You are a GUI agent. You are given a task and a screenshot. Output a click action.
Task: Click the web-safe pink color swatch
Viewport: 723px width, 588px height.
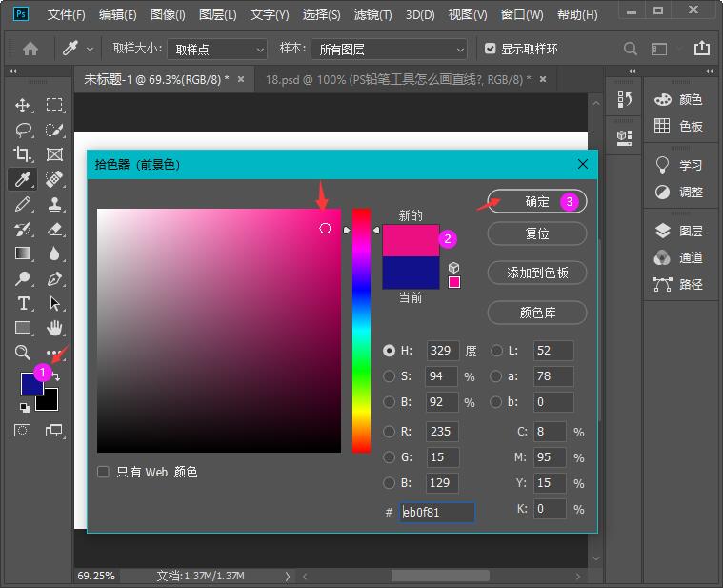[x=454, y=282]
